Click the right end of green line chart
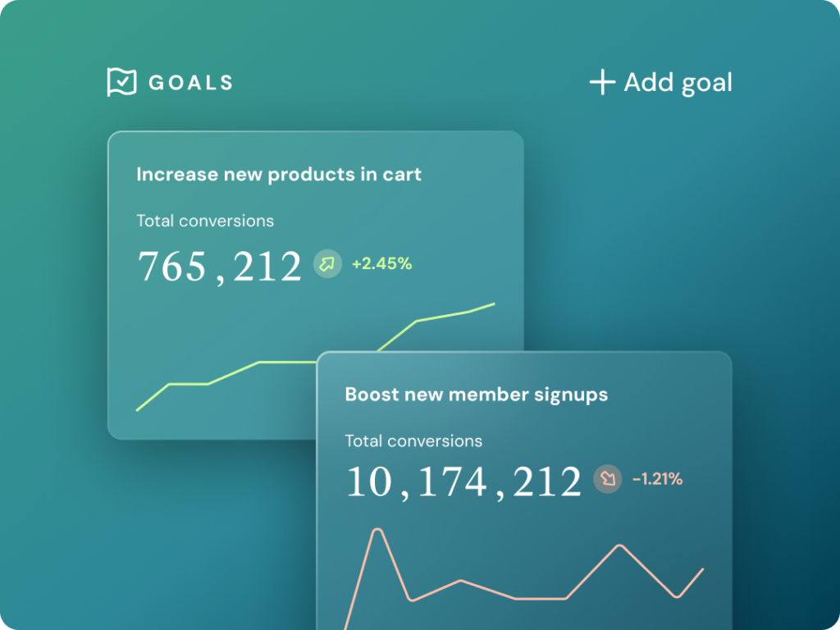840x630 pixels. 494,304
